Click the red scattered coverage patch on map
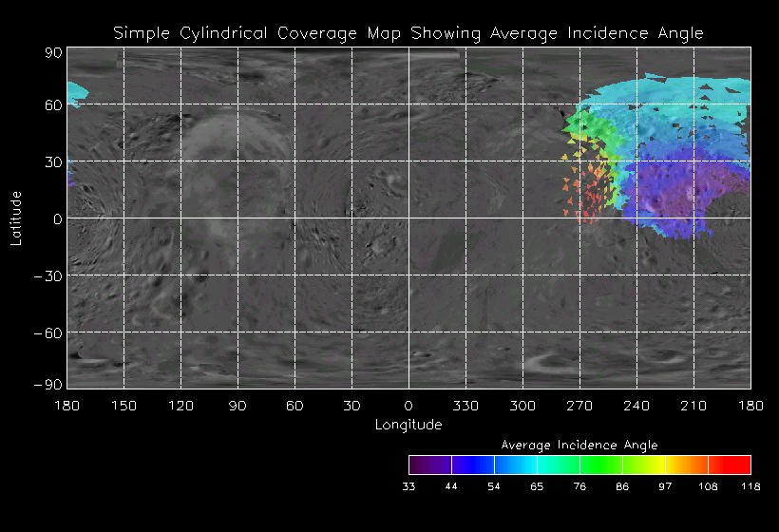Image resolution: width=779 pixels, height=532 pixels. [591, 201]
